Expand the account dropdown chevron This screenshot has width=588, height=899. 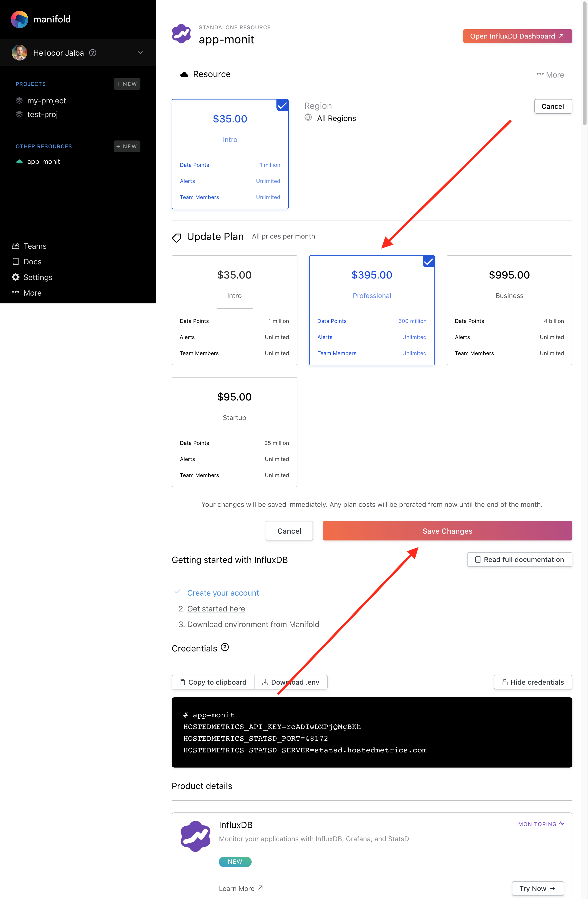(140, 52)
